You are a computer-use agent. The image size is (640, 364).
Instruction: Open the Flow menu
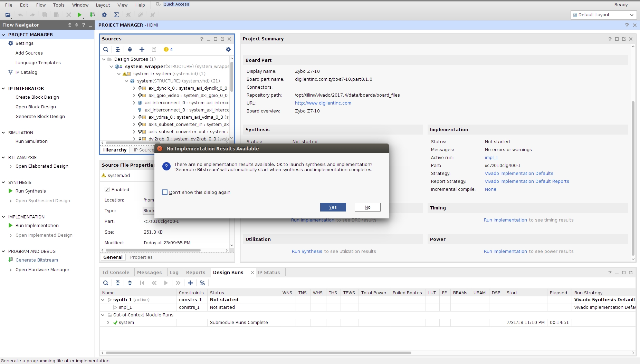[x=41, y=5]
